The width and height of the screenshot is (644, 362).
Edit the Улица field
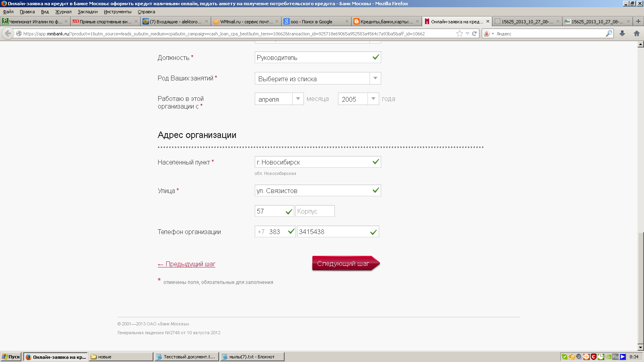click(318, 191)
